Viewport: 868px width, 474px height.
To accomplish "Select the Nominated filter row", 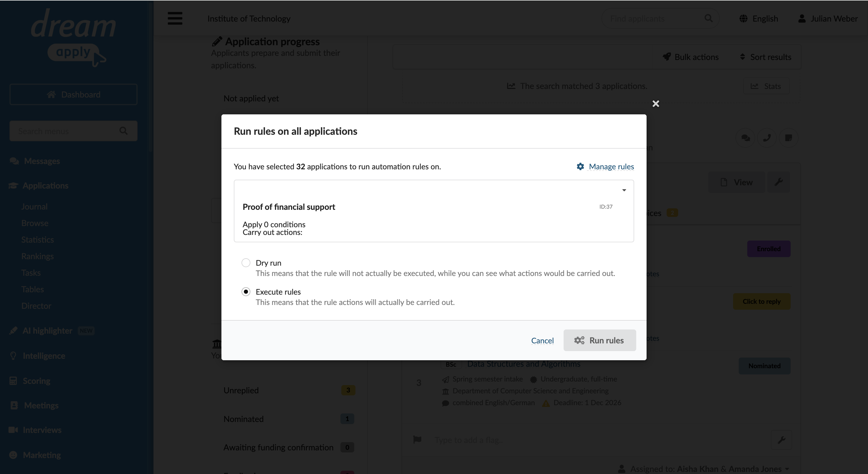I will [289, 419].
